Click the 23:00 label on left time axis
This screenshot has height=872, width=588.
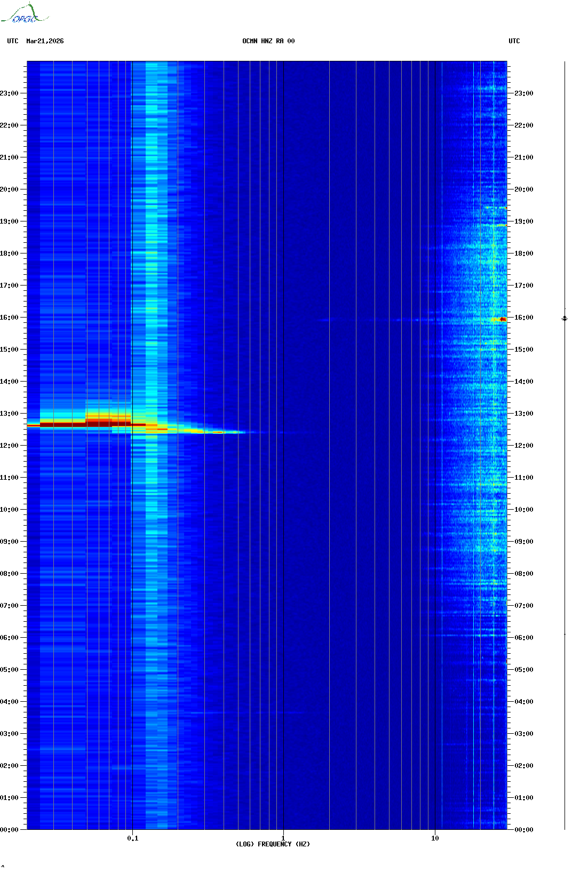pyautogui.click(x=9, y=93)
